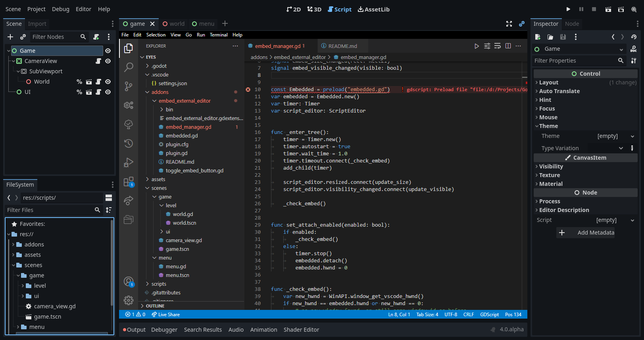Load an existing resource in Inspector
The image size is (644, 340).
coord(550,37)
